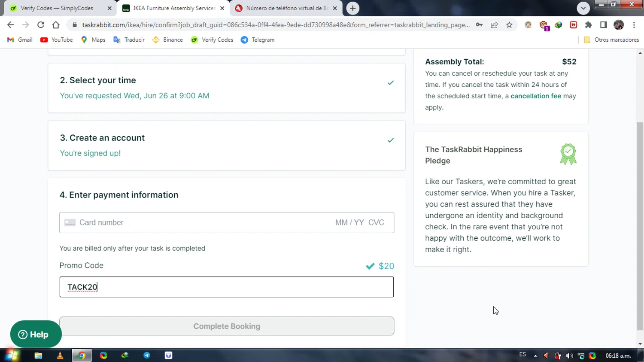Open a new browser tab

352,8
